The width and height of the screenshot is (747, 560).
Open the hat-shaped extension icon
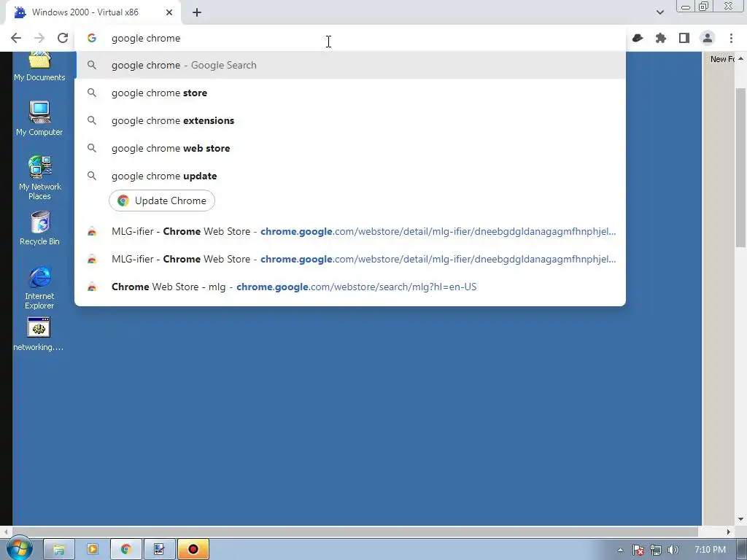click(x=638, y=38)
